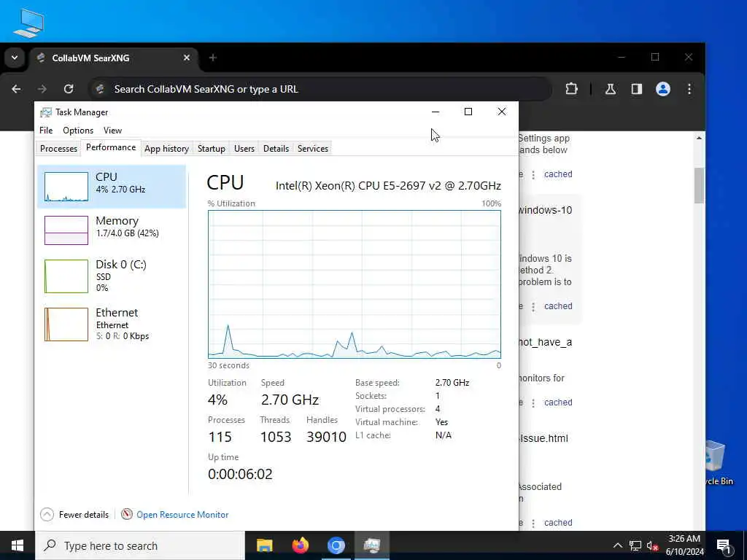
Task: Switch to the Startup tab
Action: pyautogui.click(x=211, y=149)
